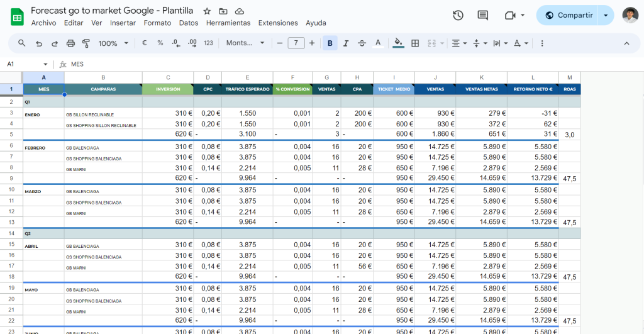This screenshot has width=644, height=334.
Task: Open the 100% zoom dropdown
Action: tap(113, 43)
